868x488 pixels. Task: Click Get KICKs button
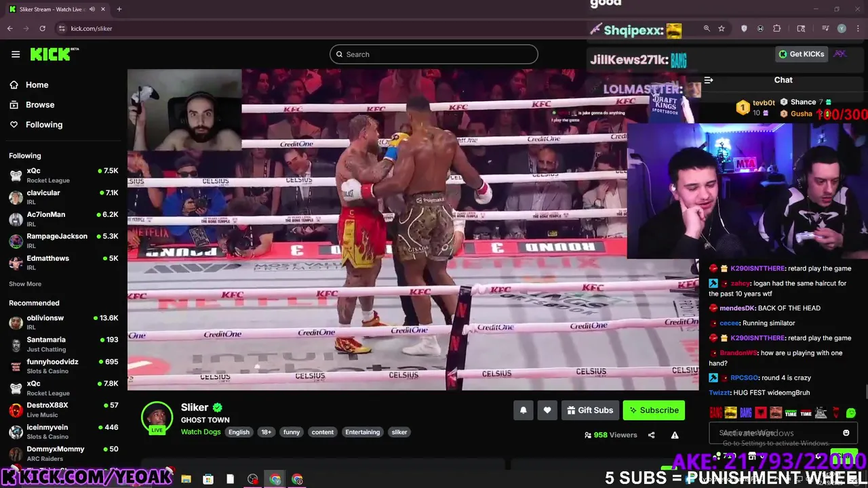click(x=802, y=54)
